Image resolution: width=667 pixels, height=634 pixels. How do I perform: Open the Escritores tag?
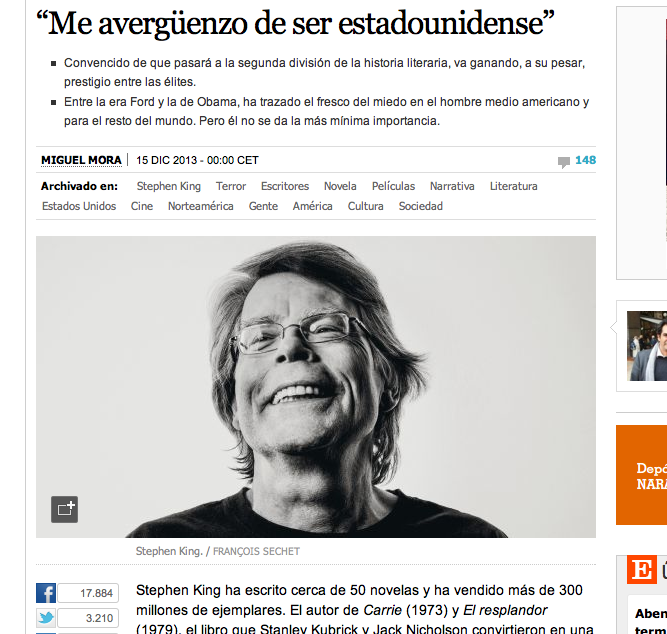(285, 186)
